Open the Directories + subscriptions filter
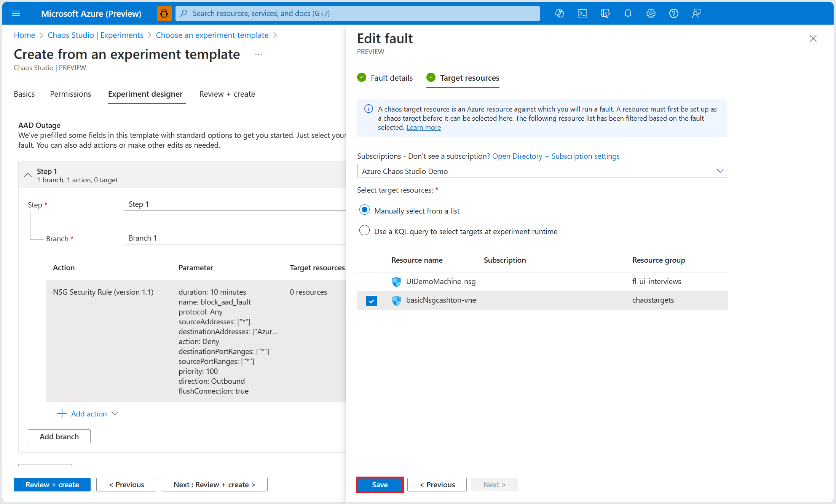836x504 pixels. (x=605, y=13)
